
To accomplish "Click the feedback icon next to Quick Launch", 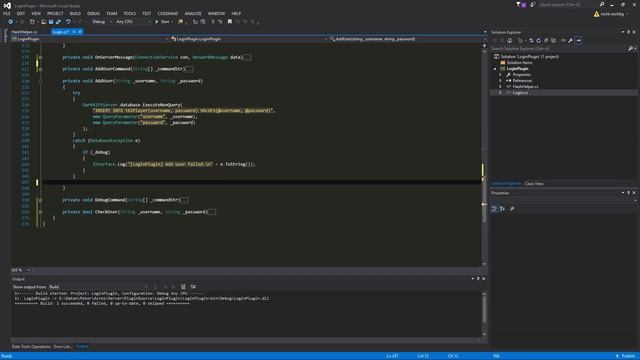I will [x=533, y=4].
